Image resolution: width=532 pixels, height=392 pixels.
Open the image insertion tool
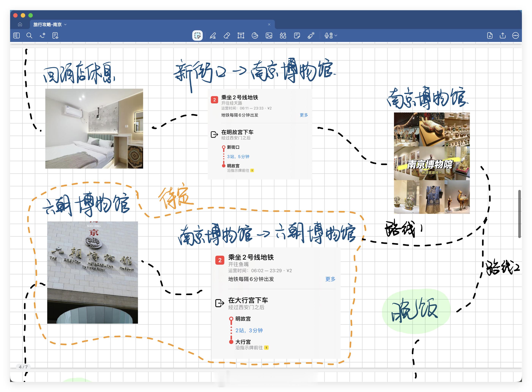[x=269, y=36]
